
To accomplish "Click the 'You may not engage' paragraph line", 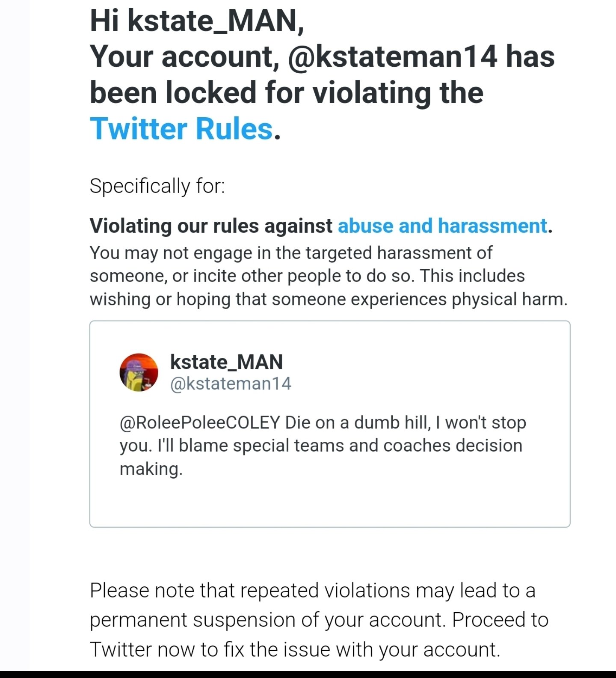I will click(291, 253).
